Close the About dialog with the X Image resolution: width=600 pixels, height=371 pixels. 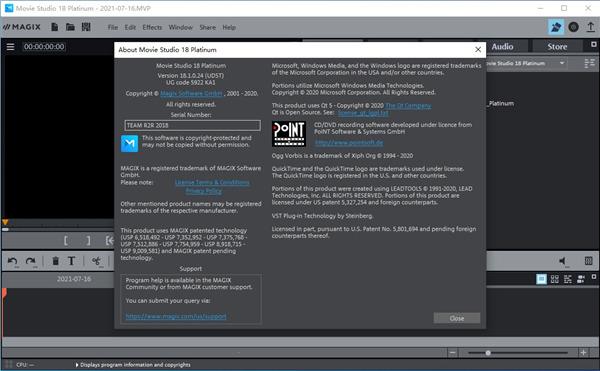click(478, 49)
